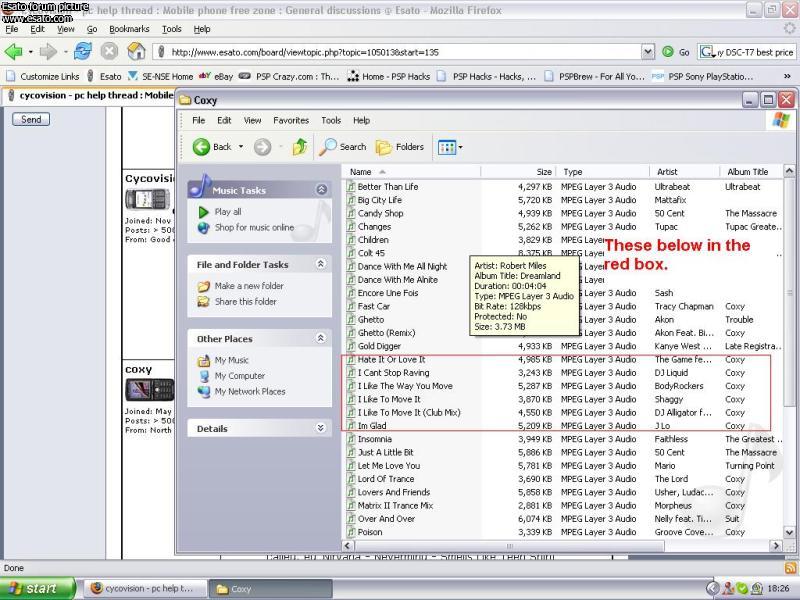Open Firefox address bar history dropdown

pyautogui.click(x=647, y=52)
